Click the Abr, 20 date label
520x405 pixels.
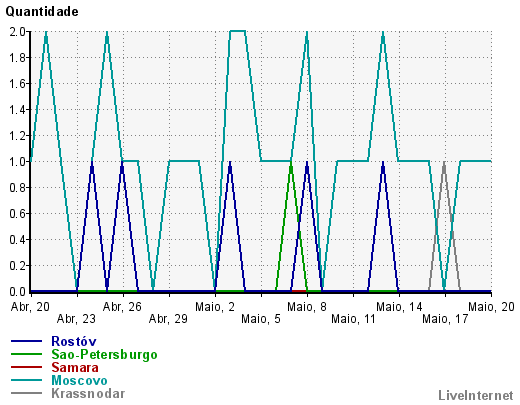pyautogui.click(x=30, y=307)
